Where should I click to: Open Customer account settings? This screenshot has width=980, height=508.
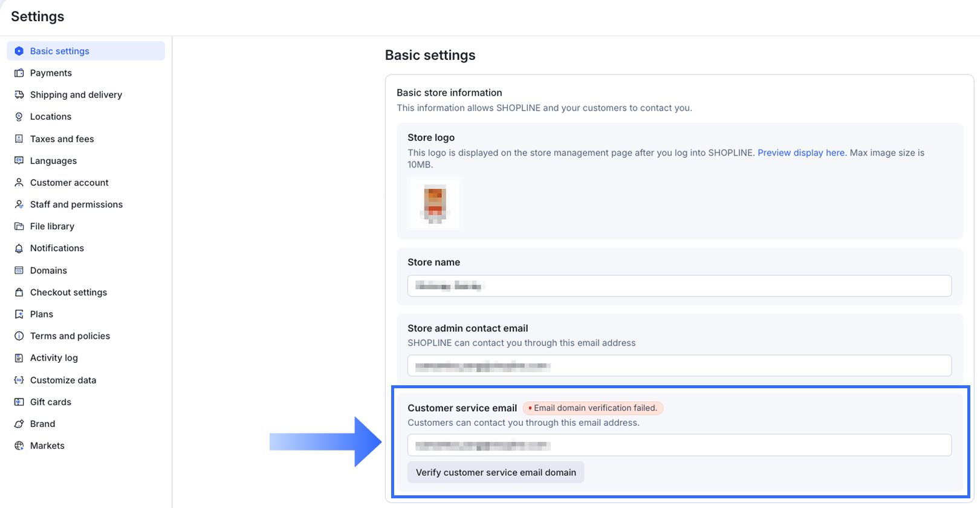pyautogui.click(x=69, y=183)
